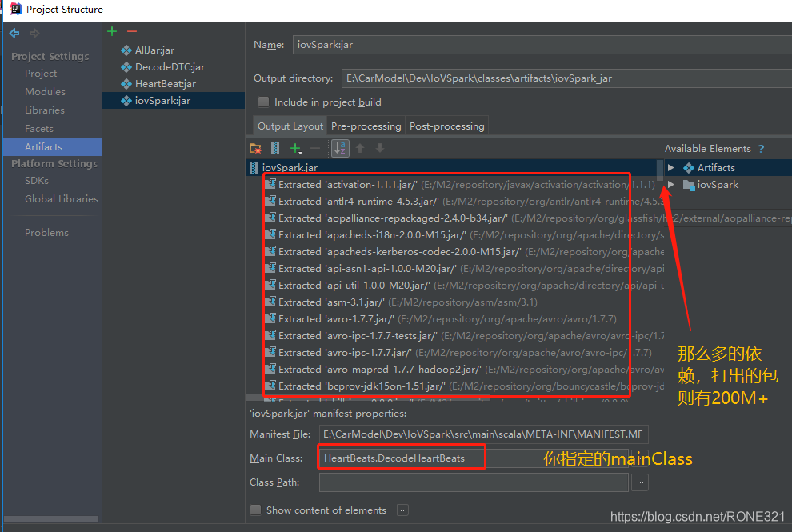The height and width of the screenshot is (532, 792).
Task: Create directory icon in output layout toolbar
Action: (x=255, y=149)
